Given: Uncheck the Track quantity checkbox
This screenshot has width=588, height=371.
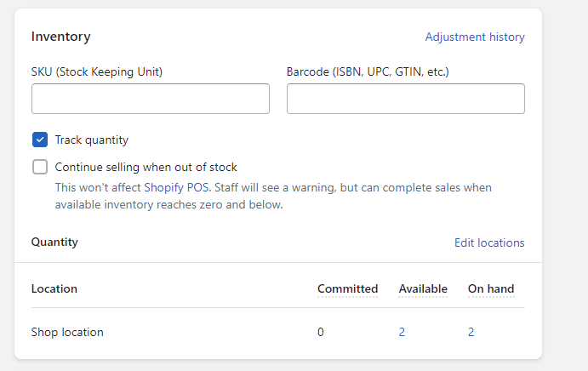Looking at the screenshot, I should [x=40, y=140].
